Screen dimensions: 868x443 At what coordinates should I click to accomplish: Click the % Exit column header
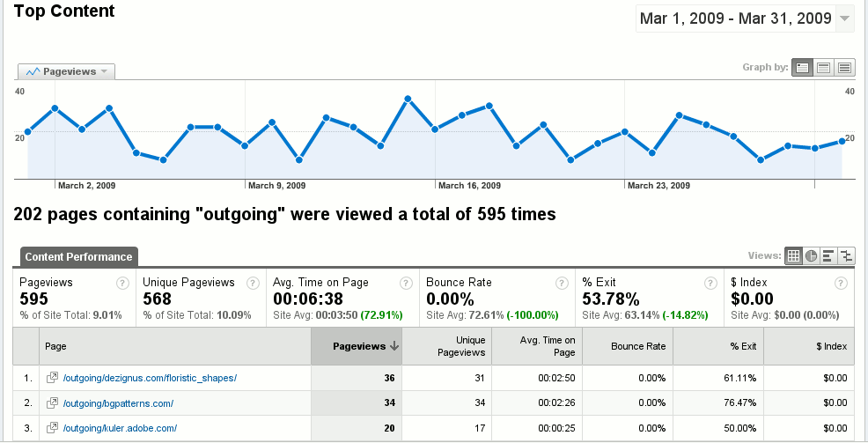[x=743, y=347]
